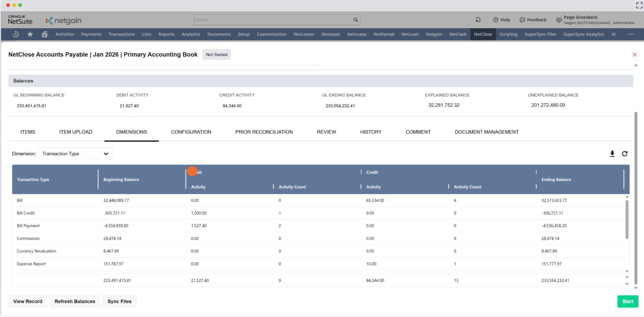Open the Shortcuts star icon
The height and width of the screenshot is (317, 644).
(30, 34)
